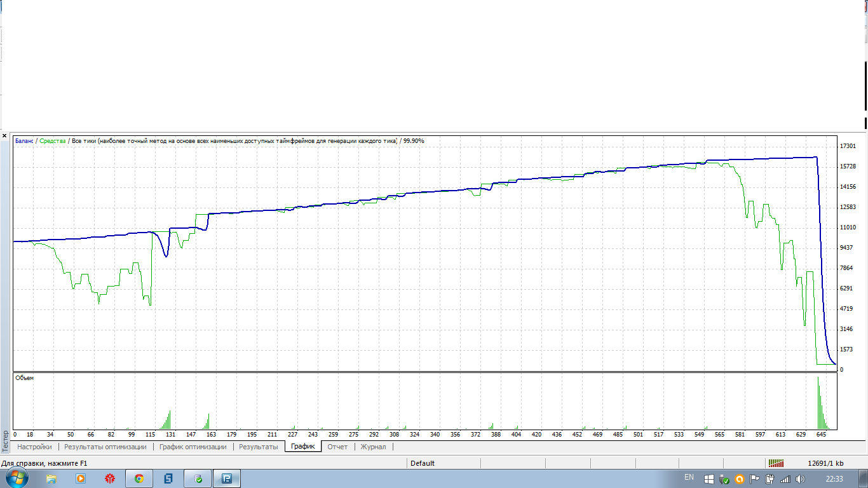Click the 99.90% modelling quality text
Screen dimensions: 868x488
point(414,140)
